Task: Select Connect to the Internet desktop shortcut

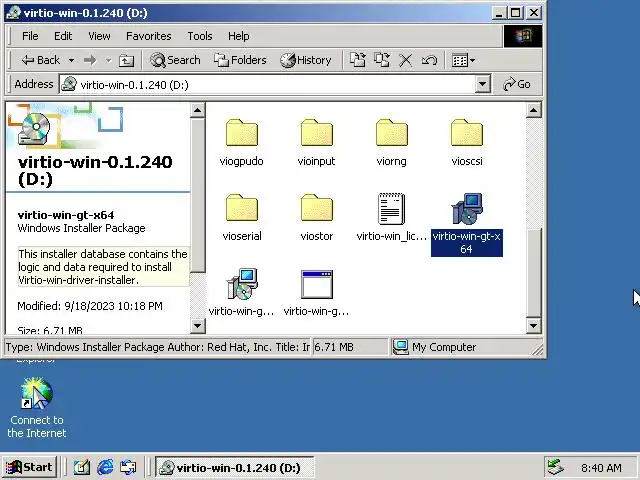Action: (37, 408)
